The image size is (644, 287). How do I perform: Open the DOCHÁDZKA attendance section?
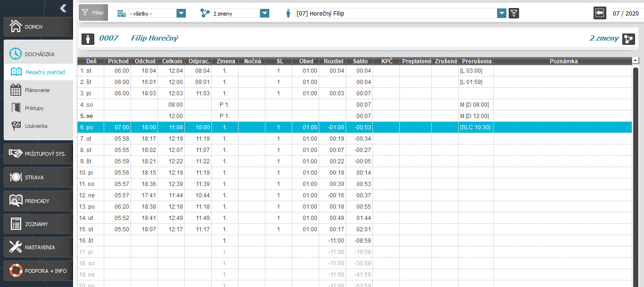click(x=39, y=54)
